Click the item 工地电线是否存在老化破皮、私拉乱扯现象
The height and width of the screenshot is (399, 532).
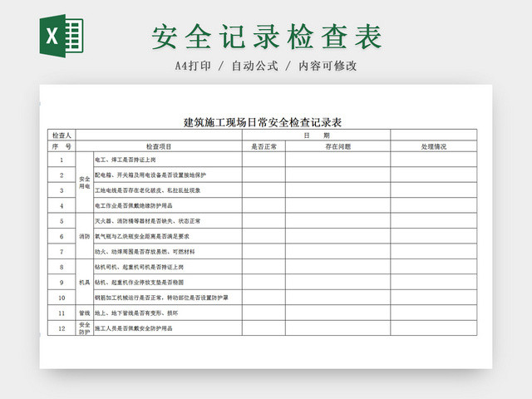[148, 190]
